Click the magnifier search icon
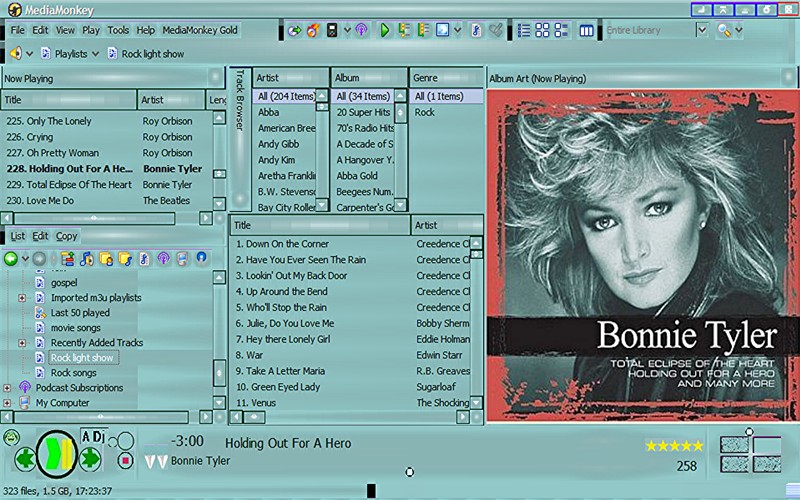 pos(724,31)
